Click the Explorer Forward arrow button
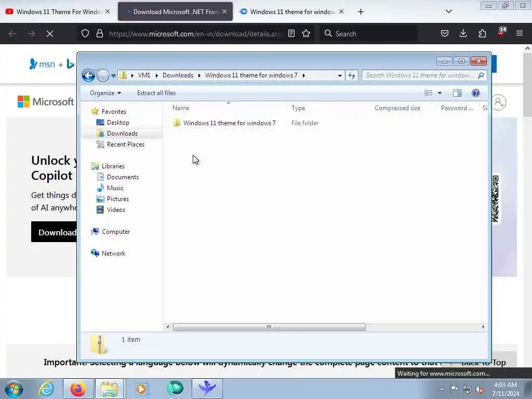 click(x=103, y=75)
